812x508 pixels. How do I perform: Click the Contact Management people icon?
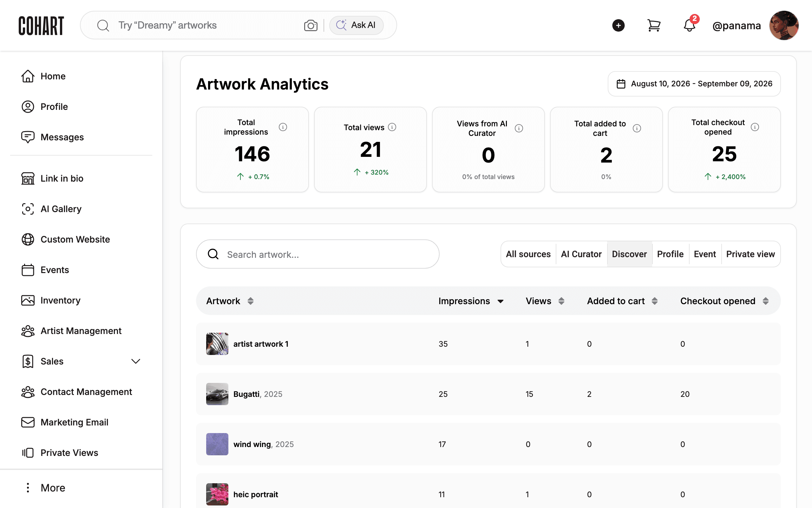click(28, 392)
